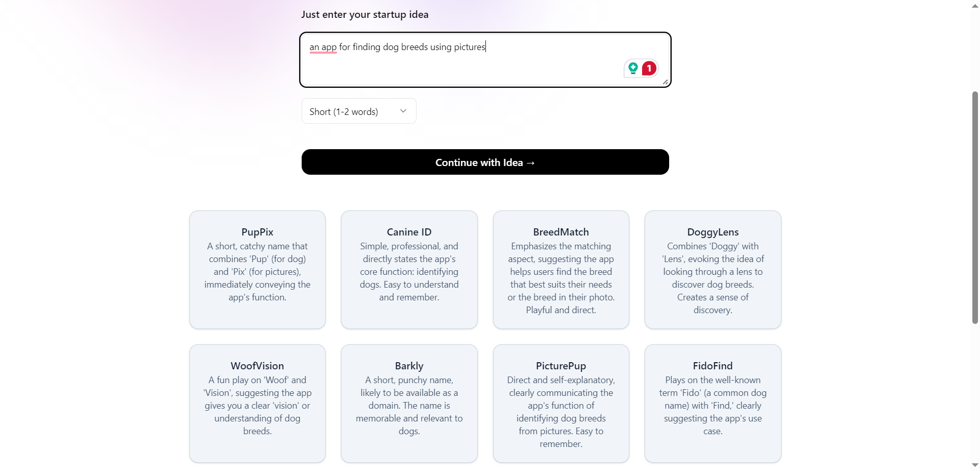980x471 pixels.
Task: Click the vertical page scrollbar thumb
Action: 975,207
